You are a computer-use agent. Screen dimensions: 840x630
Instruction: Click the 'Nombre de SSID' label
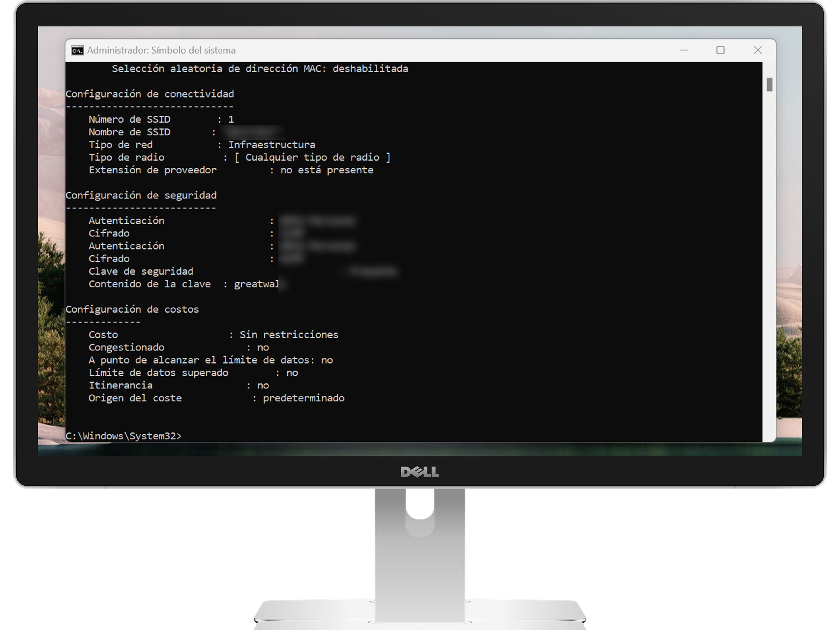click(129, 132)
